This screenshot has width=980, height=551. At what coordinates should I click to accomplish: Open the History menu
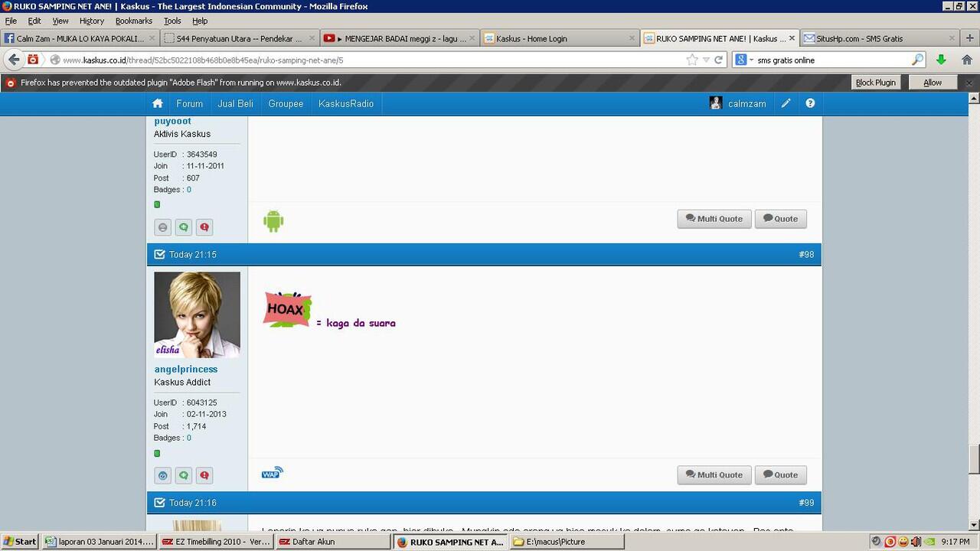coord(92,21)
